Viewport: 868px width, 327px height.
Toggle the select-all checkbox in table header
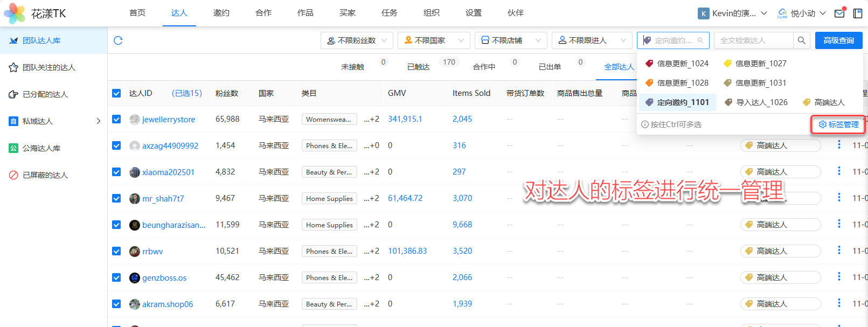coord(116,93)
